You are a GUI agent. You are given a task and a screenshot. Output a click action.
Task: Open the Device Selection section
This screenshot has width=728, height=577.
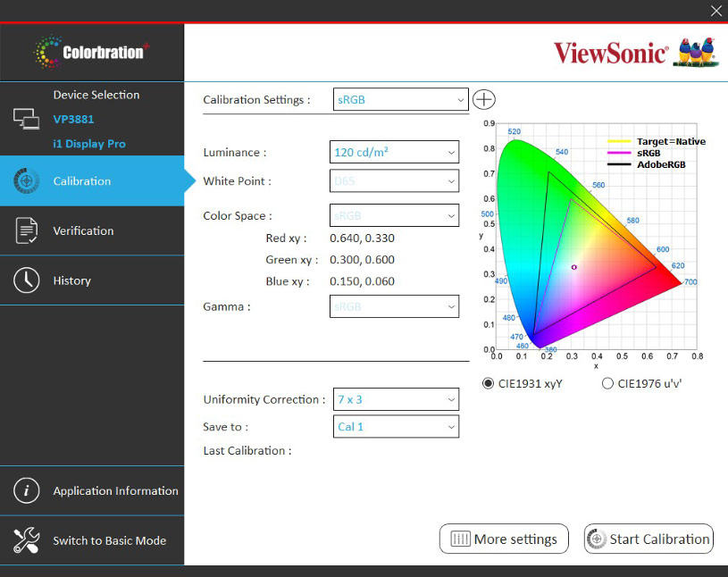coord(92,119)
